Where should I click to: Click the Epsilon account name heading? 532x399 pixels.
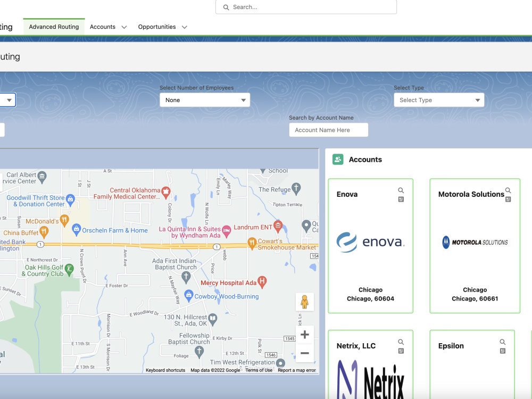coord(451,346)
